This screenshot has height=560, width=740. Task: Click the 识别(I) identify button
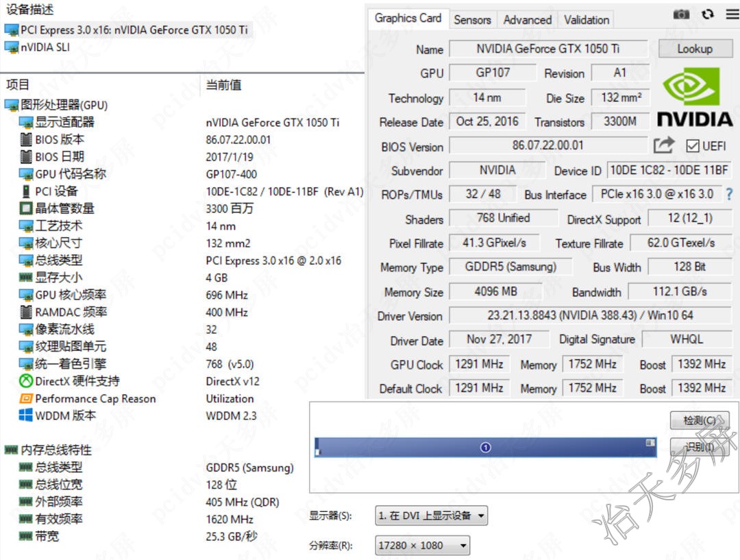click(x=700, y=447)
